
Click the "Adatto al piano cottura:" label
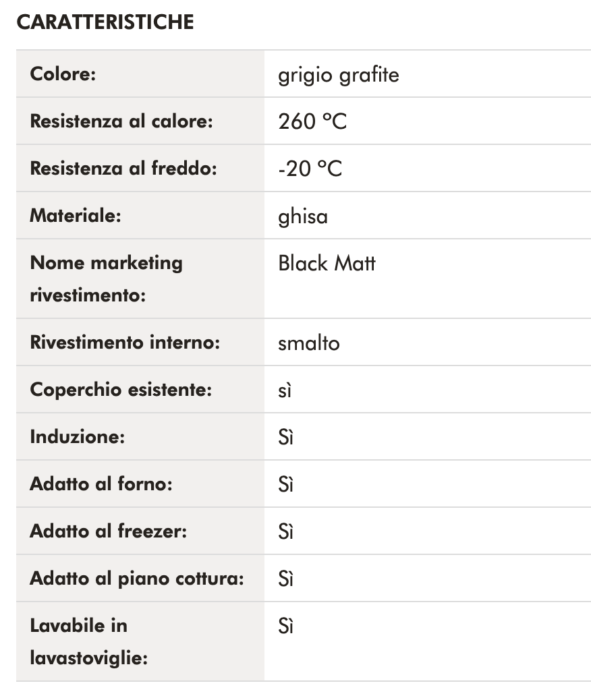[x=136, y=579]
